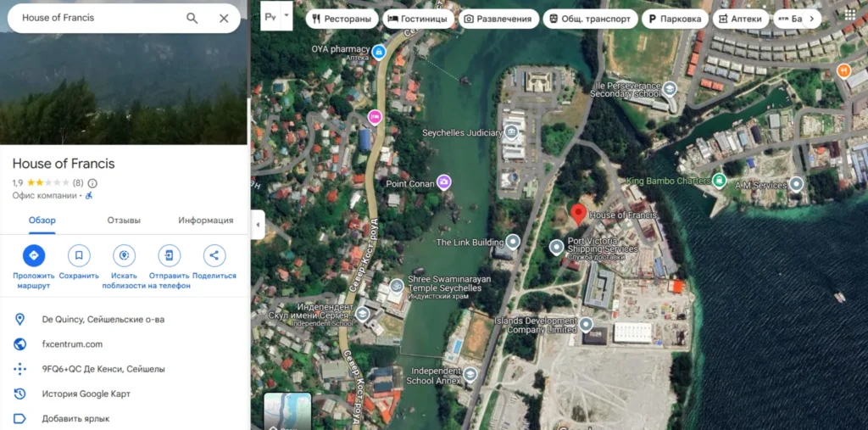Image resolution: width=868 pixels, height=430 pixels.
Task: Click the Отправить на телефон icon
Action: (x=170, y=255)
